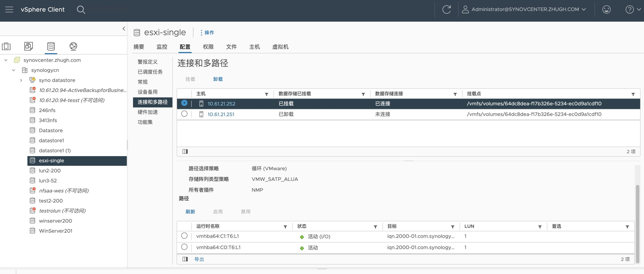Viewport: 644px width, 274px height.
Task: Select the 3413nfs datastore
Action: [x=48, y=120]
